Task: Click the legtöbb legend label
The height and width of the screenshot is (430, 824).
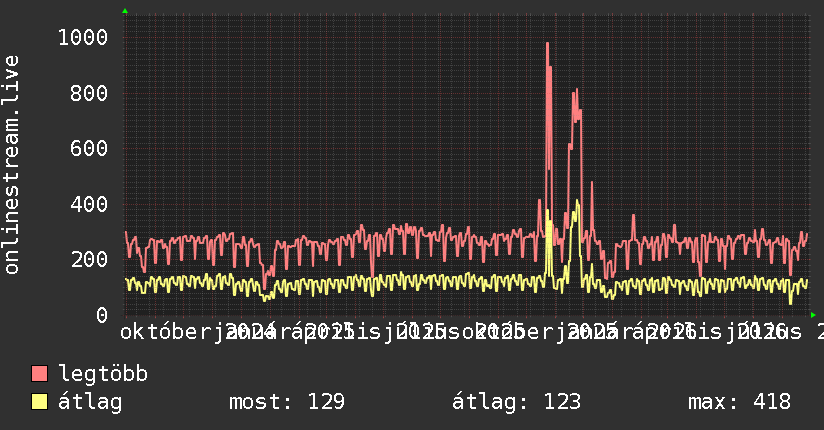Action: tap(103, 374)
